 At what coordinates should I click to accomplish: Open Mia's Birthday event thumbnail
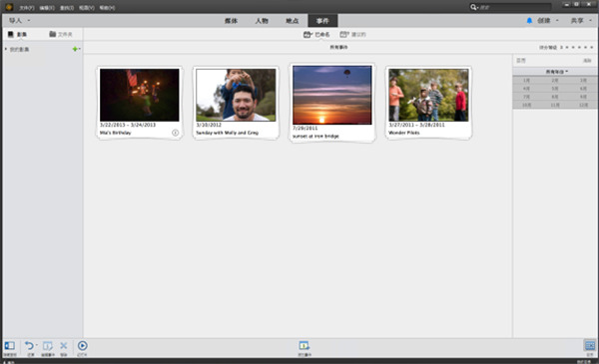coord(140,95)
